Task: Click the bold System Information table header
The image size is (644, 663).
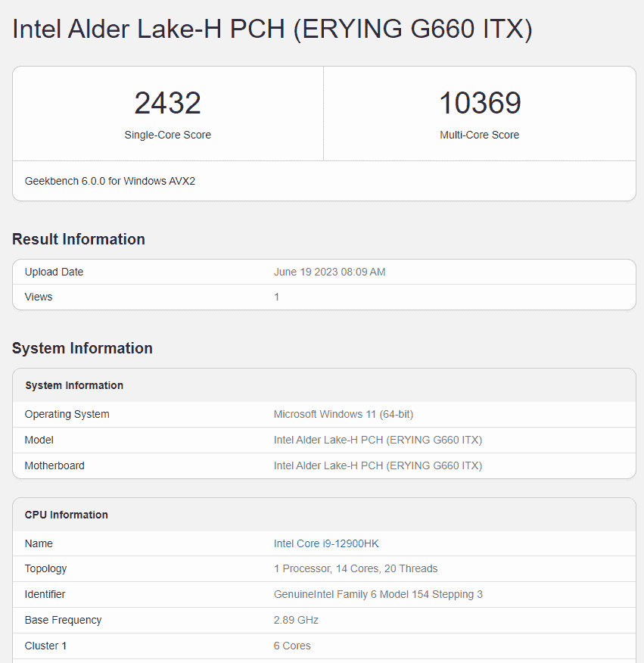Action: 74,385
